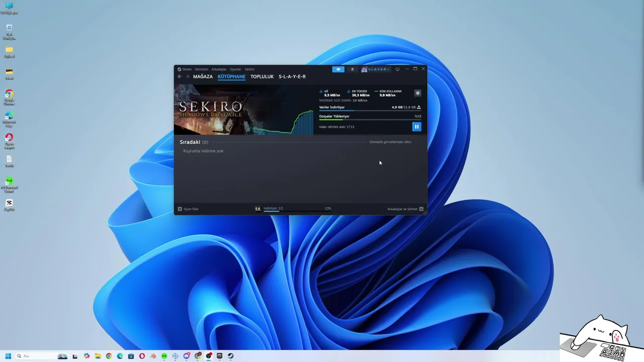
Task: Go back with the left arrow
Action: tap(180, 76)
